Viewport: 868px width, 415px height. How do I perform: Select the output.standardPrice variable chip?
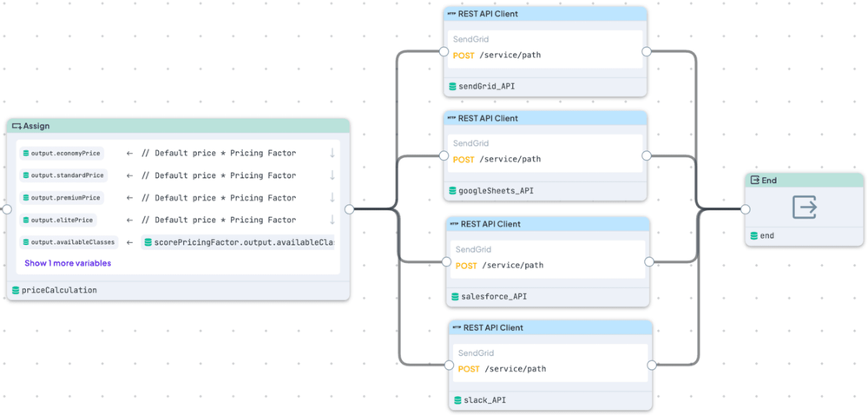click(x=63, y=175)
